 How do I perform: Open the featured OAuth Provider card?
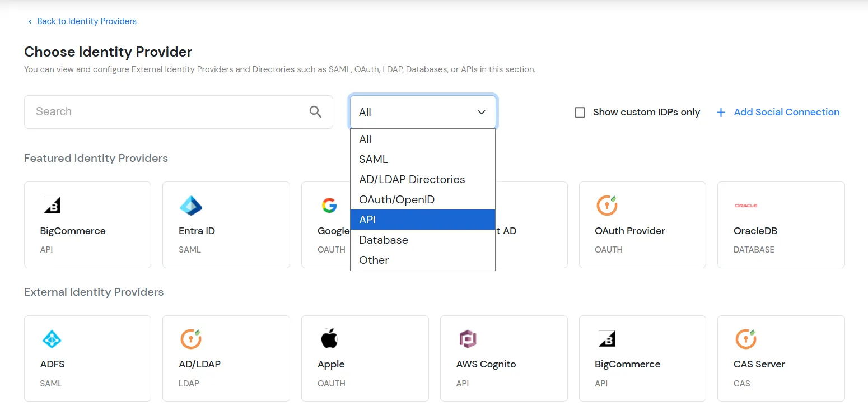pyautogui.click(x=642, y=225)
